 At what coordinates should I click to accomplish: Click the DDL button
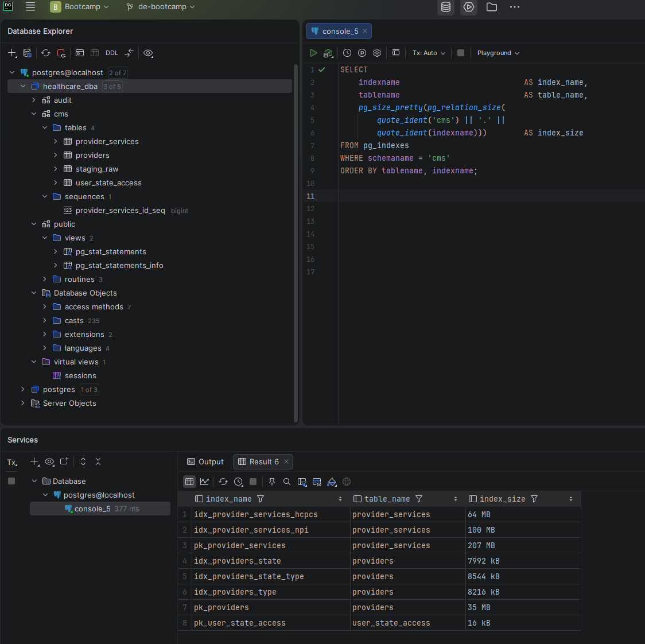point(111,53)
